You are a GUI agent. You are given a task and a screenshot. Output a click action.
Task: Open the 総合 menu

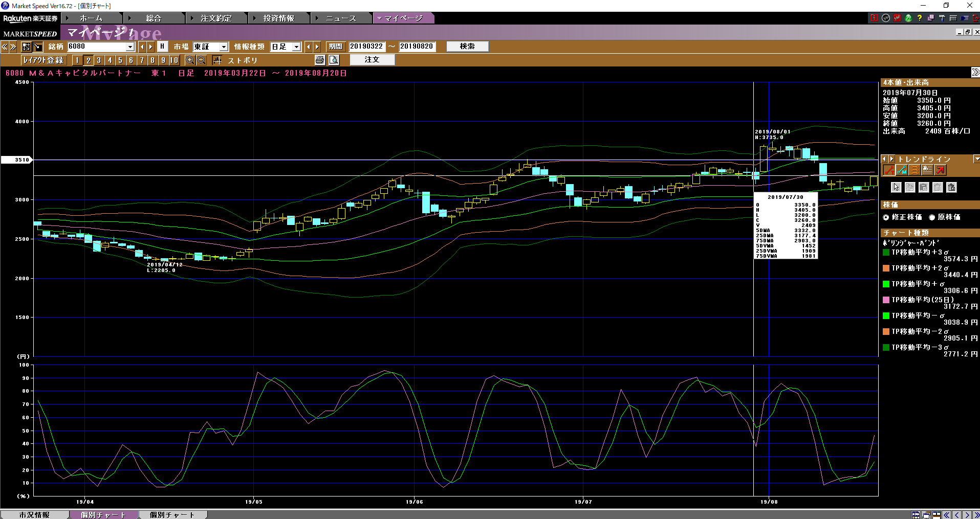click(x=154, y=18)
